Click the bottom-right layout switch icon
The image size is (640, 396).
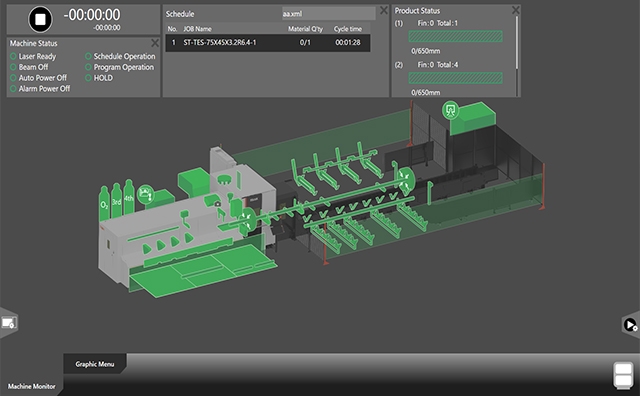point(623,375)
